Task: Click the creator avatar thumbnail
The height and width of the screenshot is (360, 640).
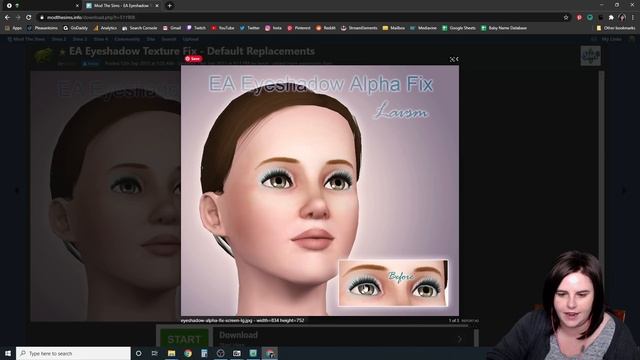Action: 591,56
